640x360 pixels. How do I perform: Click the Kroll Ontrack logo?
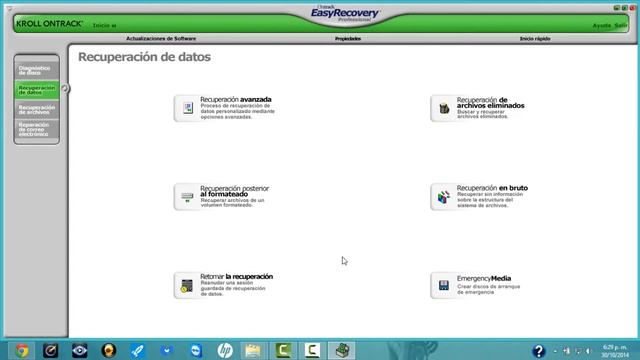tap(49, 24)
